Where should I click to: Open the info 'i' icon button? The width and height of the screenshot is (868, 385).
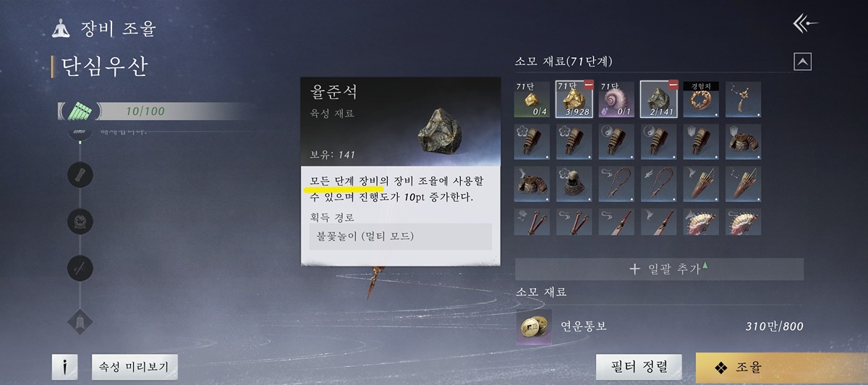click(64, 367)
